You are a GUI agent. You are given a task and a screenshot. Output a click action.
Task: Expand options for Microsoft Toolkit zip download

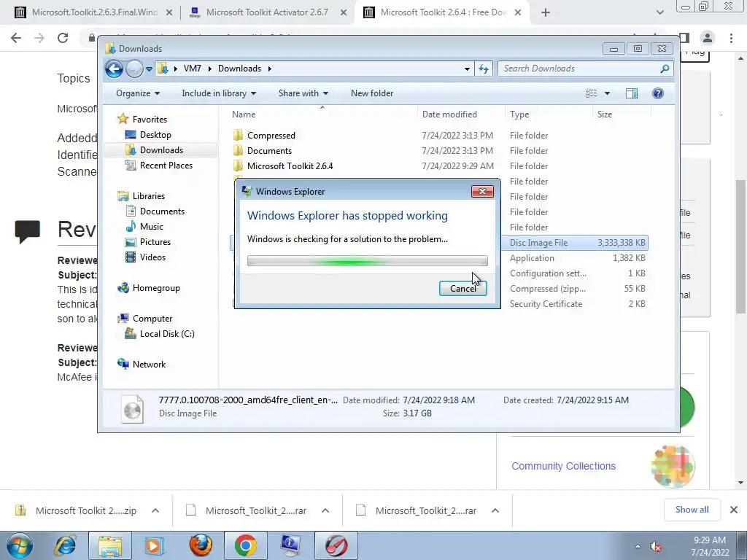point(155,510)
